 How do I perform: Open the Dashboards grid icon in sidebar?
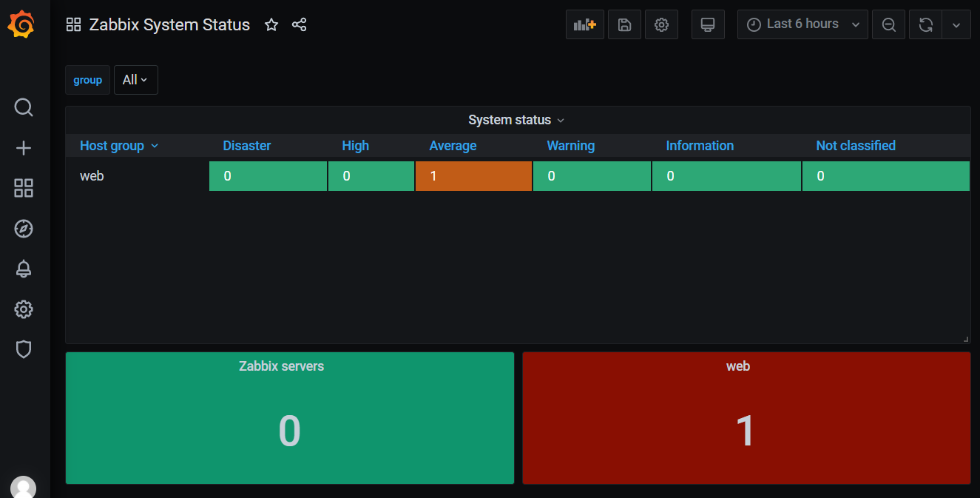24,188
